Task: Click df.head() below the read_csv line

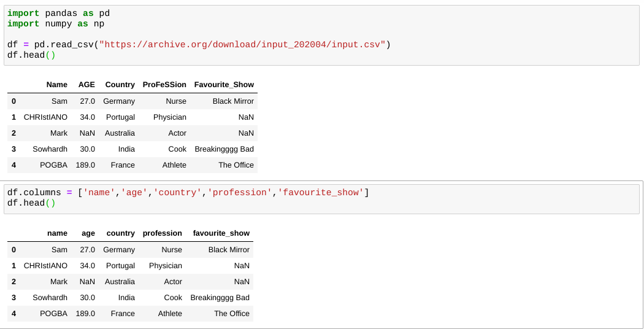Action: click(31, 55)
